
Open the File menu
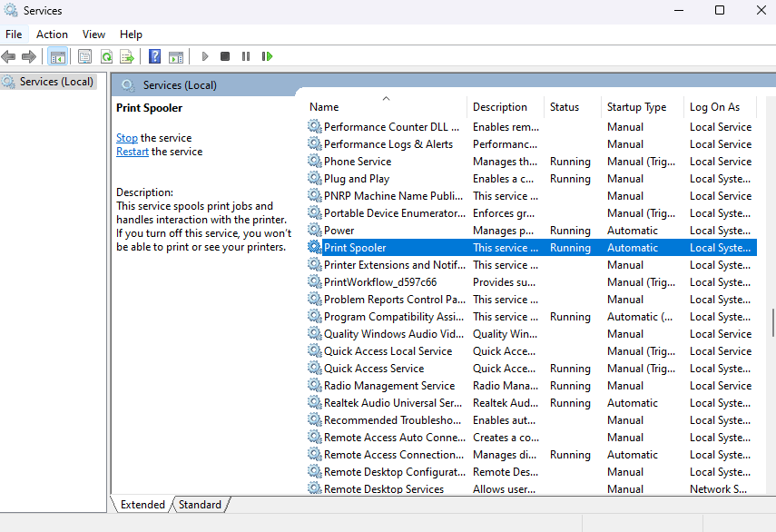click(14, 34)
